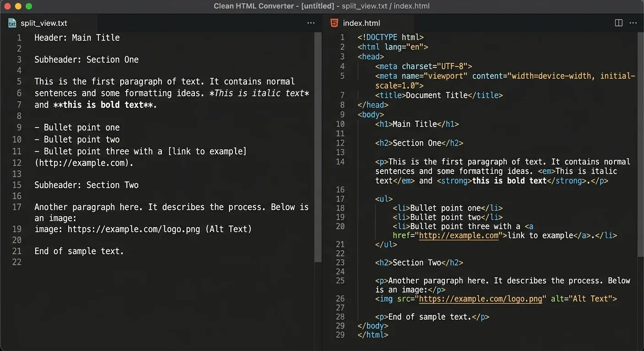Click the left pane vertical scrollbar
The height and width of the screenshot is (351, 644).
318,146
